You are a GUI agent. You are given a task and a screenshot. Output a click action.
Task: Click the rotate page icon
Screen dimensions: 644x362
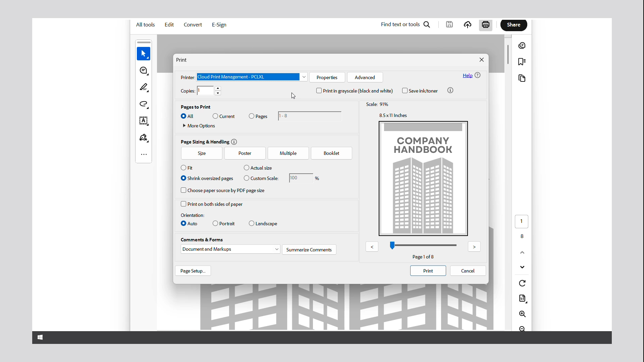coord(522,283)
